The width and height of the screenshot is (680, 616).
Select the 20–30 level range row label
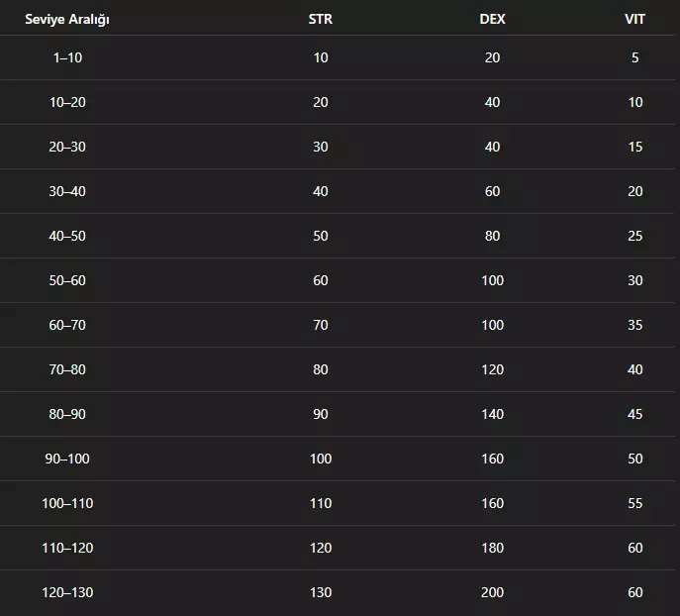click(67, 147)
